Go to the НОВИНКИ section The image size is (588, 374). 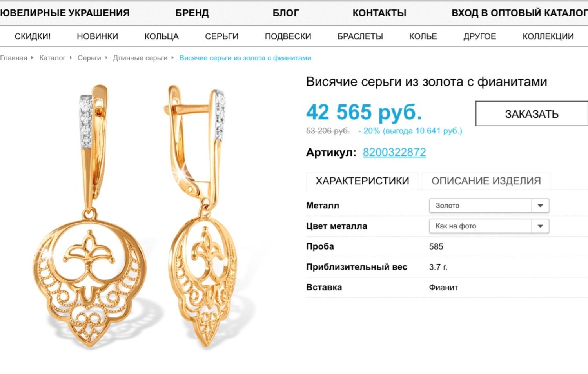coord(97,36)
